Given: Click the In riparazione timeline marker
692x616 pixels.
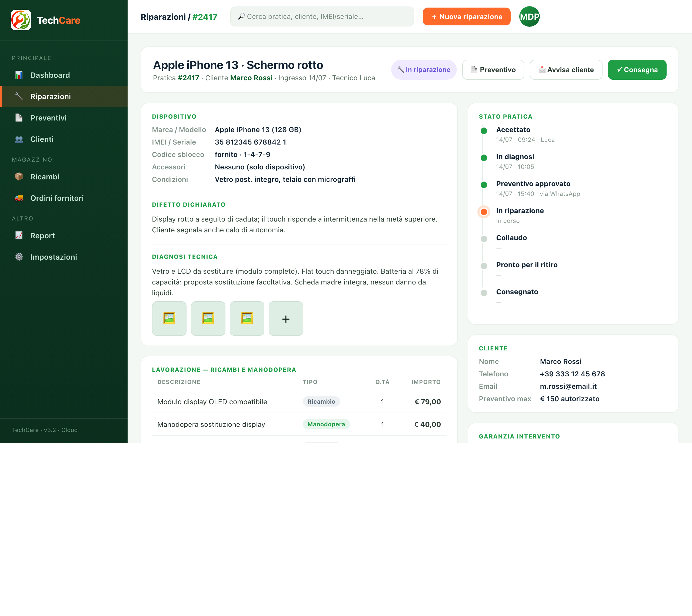Looking at the screenshot, I should 484,212.
